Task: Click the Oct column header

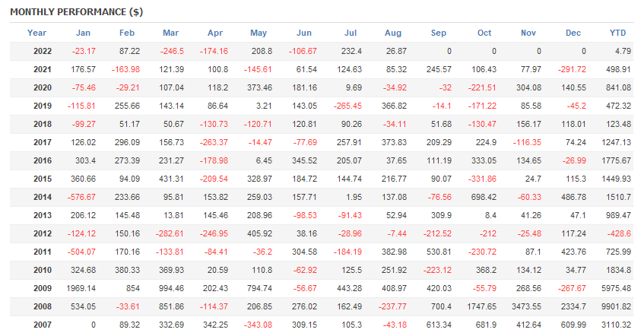Action: (485, 33)
